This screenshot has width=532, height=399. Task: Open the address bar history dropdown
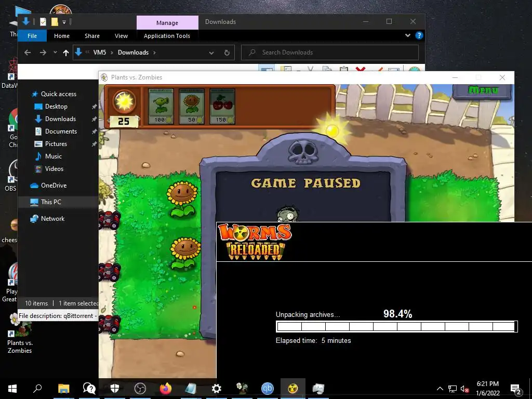(211, 53)
